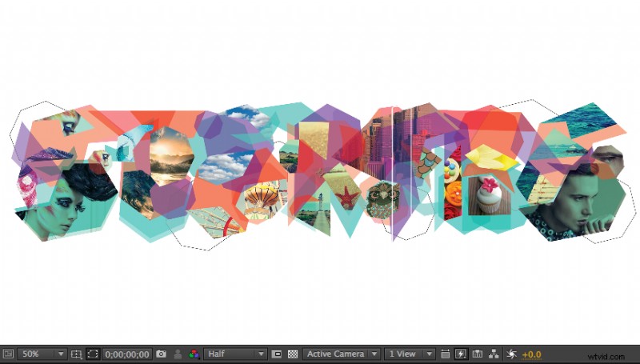Toggle the transparency grid checkerboard
This screenshot has height=364, width=640.
click(x=293, y=354)
